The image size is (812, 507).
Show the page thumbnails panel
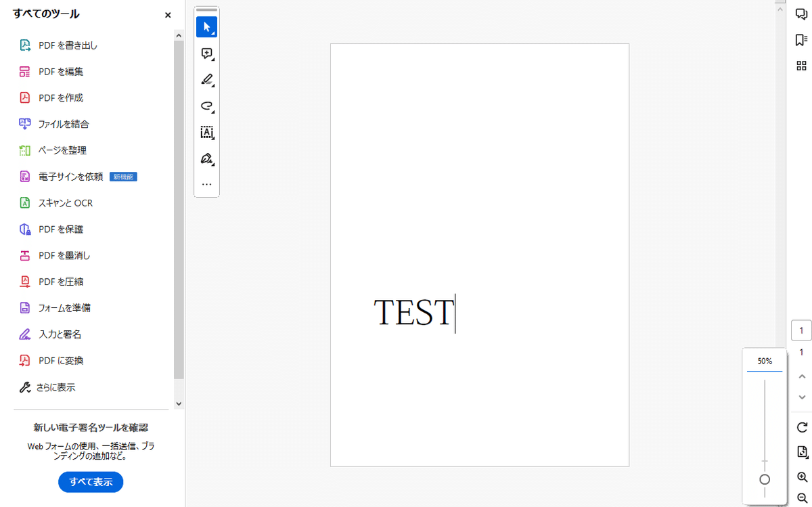[801, 66]
